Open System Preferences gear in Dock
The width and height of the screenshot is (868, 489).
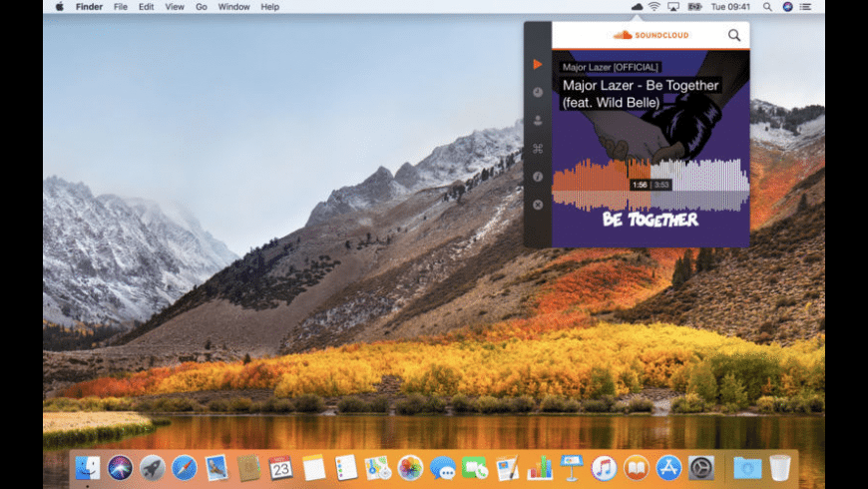[701, 468]
